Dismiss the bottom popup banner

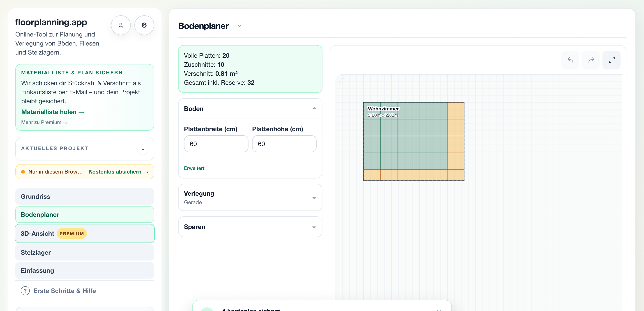point(439,310)
